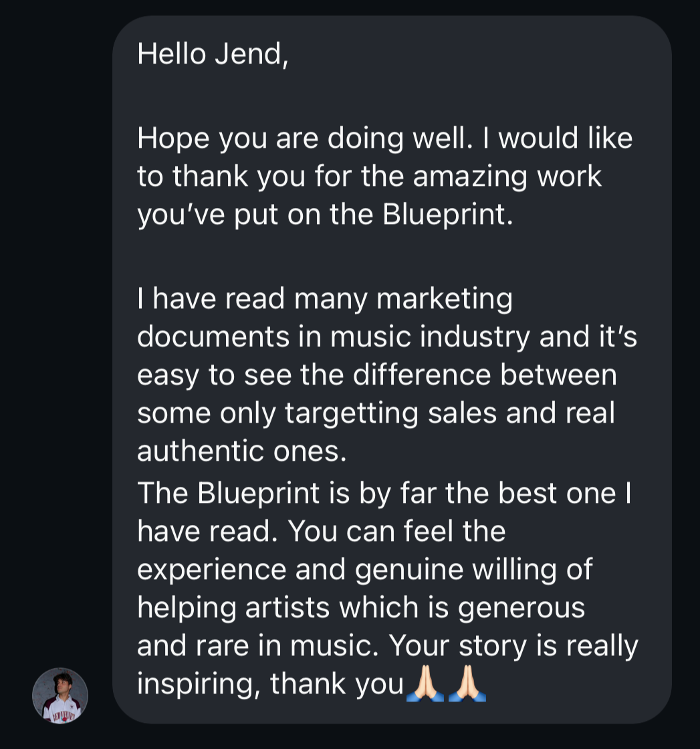Click the line "easy to see the difference between"

click(376, 375)
